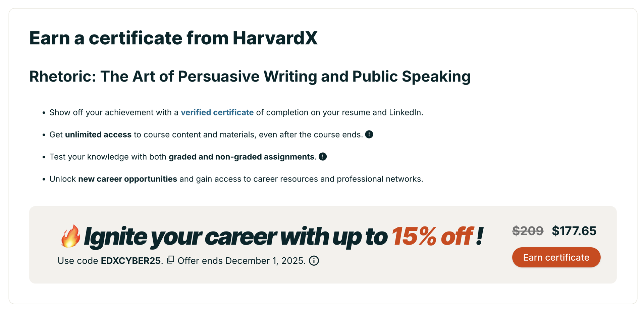Show offer details via outlined info icon
This screenshot has height=309, width=644.
click(x=314, y=261)
